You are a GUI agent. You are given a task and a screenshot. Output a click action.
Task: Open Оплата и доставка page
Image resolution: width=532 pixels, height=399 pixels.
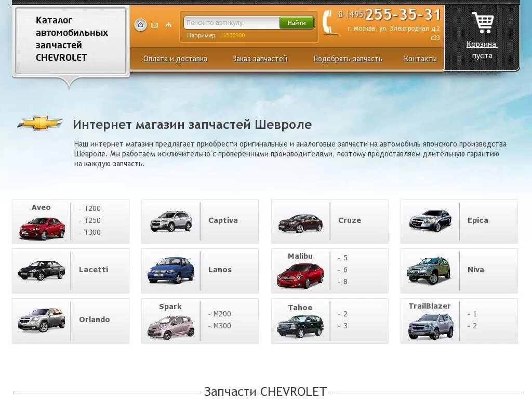coord(175,59)
